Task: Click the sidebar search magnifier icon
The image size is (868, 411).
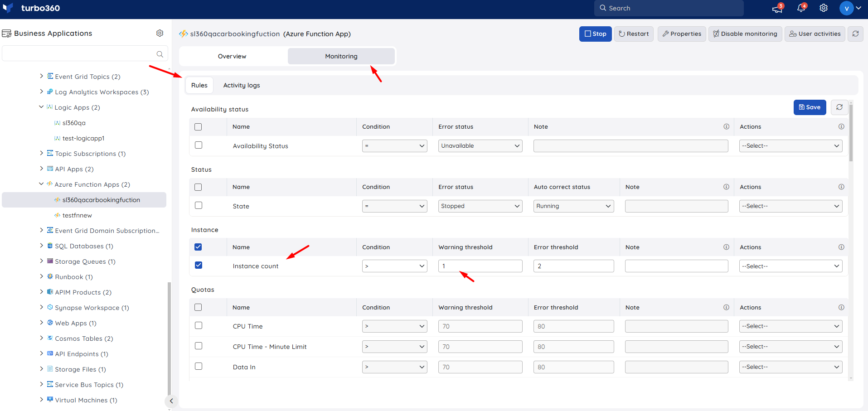Action: (x=160, y=54)
